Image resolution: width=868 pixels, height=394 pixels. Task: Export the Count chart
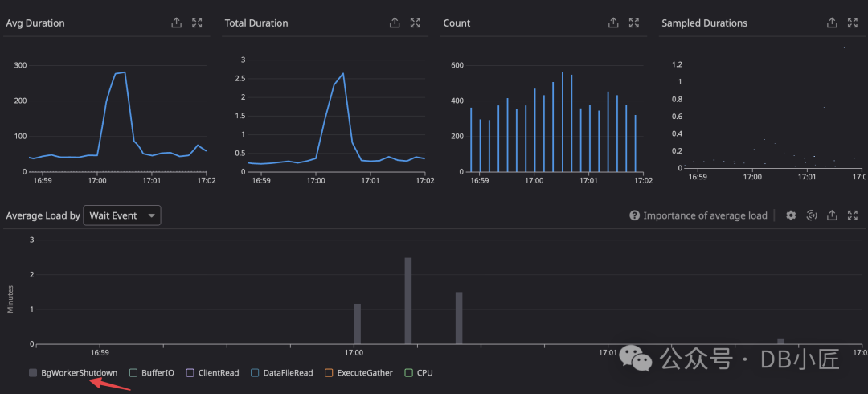pyautogui.click(x=613, y=23)
